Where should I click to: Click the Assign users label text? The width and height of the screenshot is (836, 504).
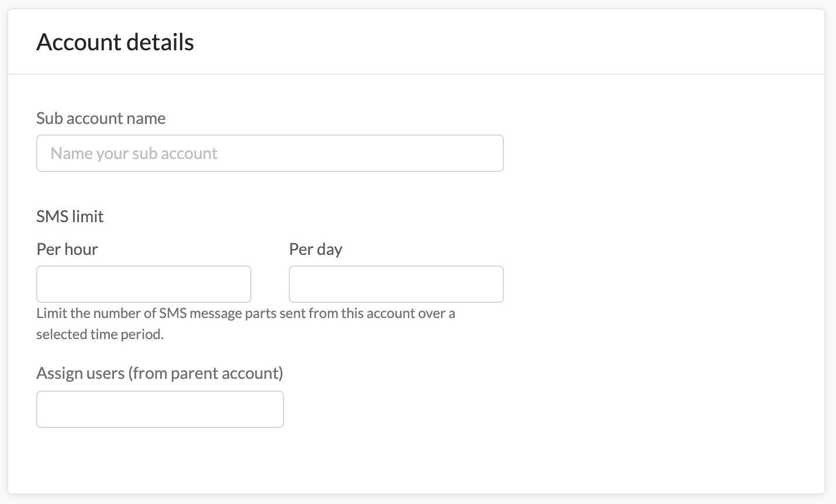click(159, 372)
